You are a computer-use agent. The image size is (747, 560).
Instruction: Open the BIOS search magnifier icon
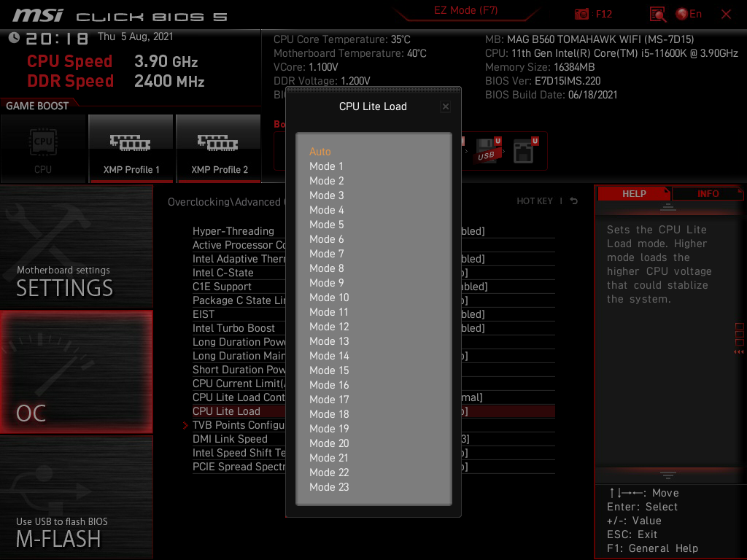(658, 15)
